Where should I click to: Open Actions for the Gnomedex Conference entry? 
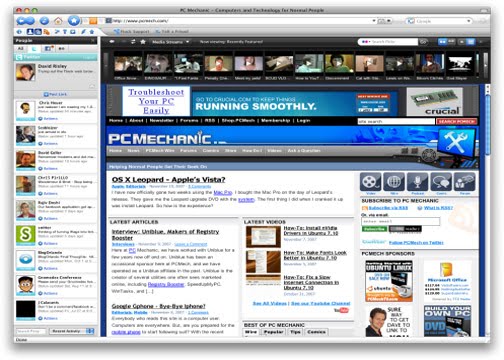pos(48,293)
